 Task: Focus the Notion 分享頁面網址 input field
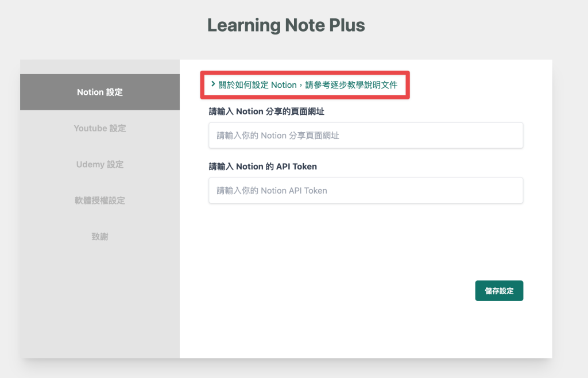[x=366, y=136]
